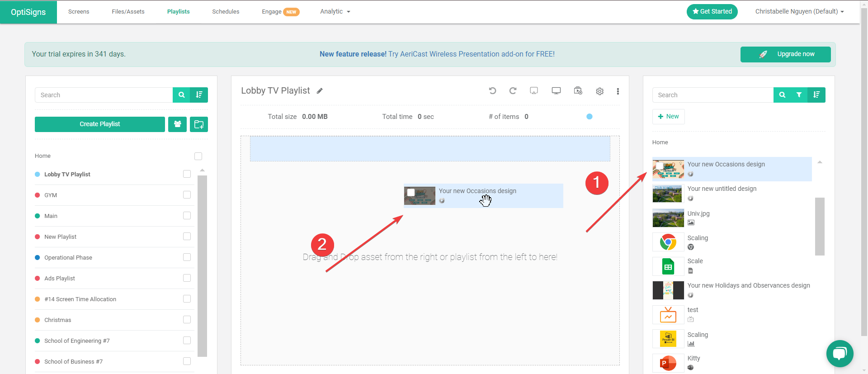Click the assets list scroll-up arrow
This screenshot has height=374, width=868.
pyautogui.click(x=820, y=162)
